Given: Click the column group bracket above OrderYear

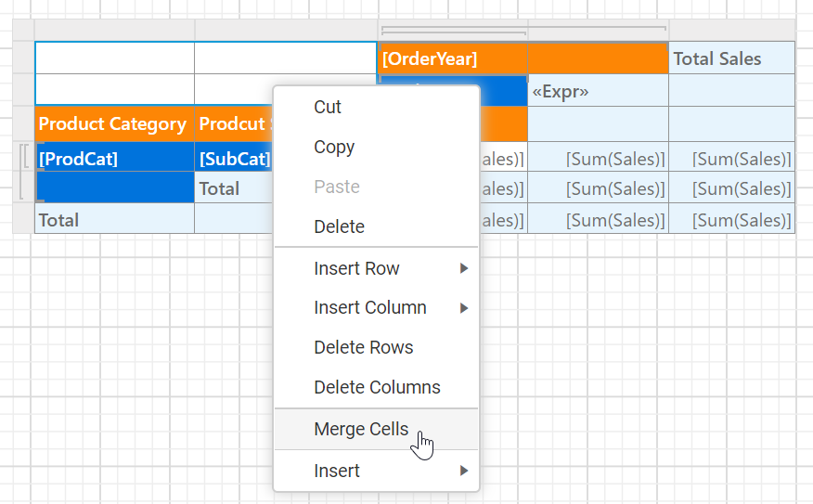Looking at the screenshot, I should 454,32.
